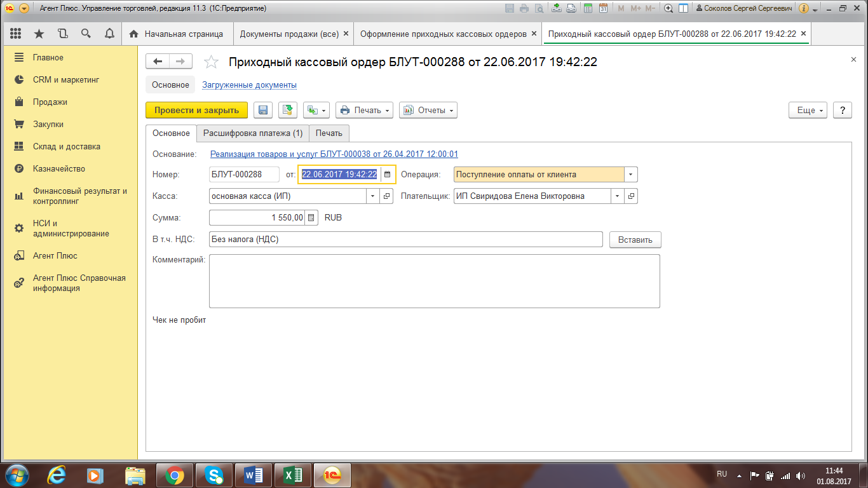Open the history icon in top panel
Image resolution: width=868 pixels, height=488 pixels.
coord(62,34)
